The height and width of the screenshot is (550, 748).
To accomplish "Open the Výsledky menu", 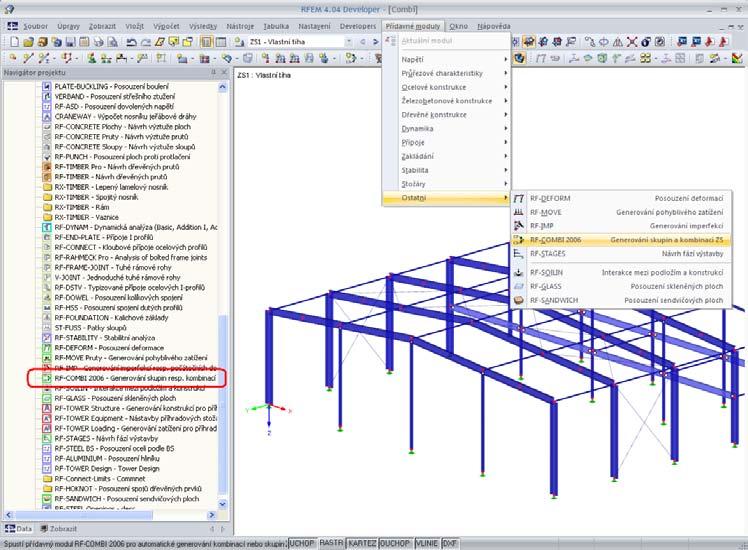I will [203, 26].
